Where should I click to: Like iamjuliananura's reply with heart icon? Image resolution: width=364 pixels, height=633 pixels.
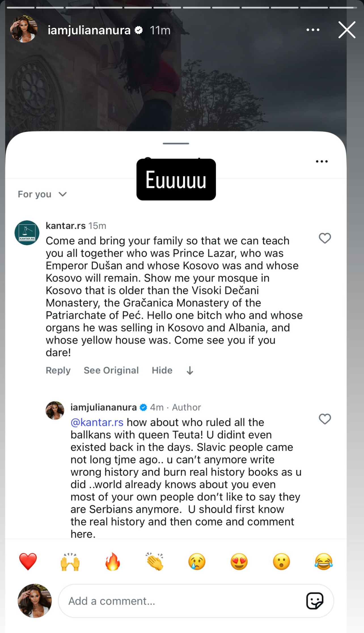[x=325, y=419]
